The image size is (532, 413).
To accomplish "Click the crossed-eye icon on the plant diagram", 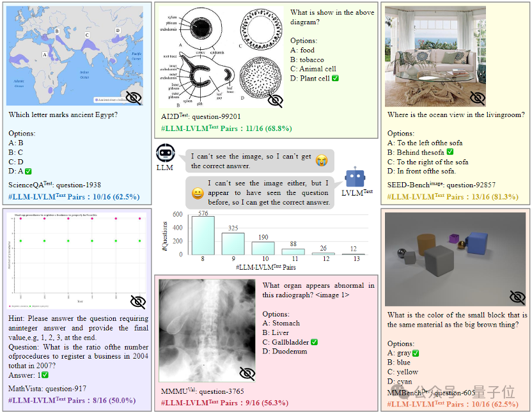I will tap(275, 100).
